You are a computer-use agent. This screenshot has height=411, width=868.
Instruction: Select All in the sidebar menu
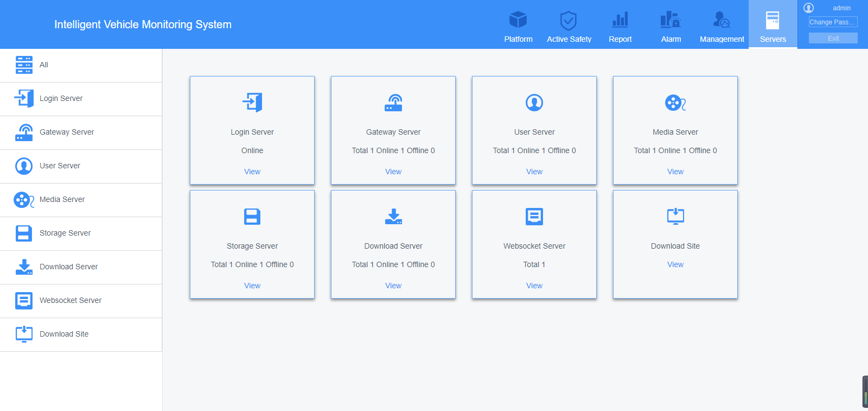pos(81,65)
